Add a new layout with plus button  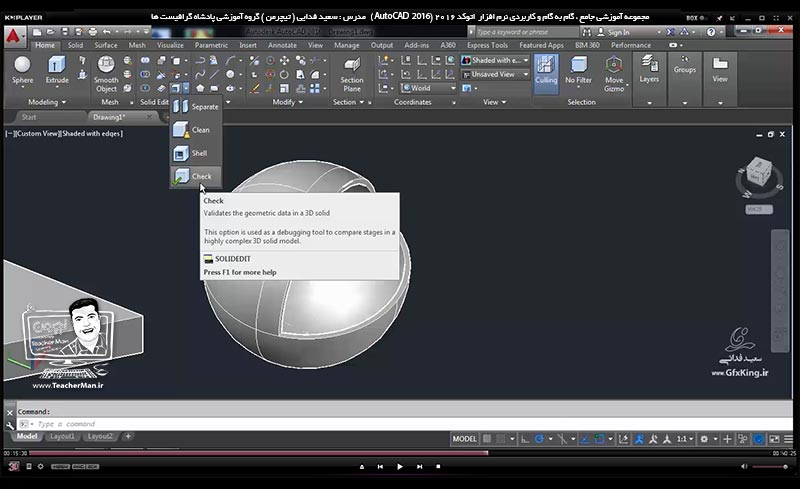128,436
